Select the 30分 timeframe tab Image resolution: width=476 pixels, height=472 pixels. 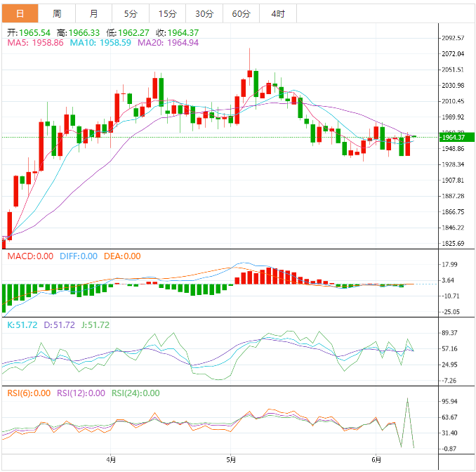click(x=204, y=13)
